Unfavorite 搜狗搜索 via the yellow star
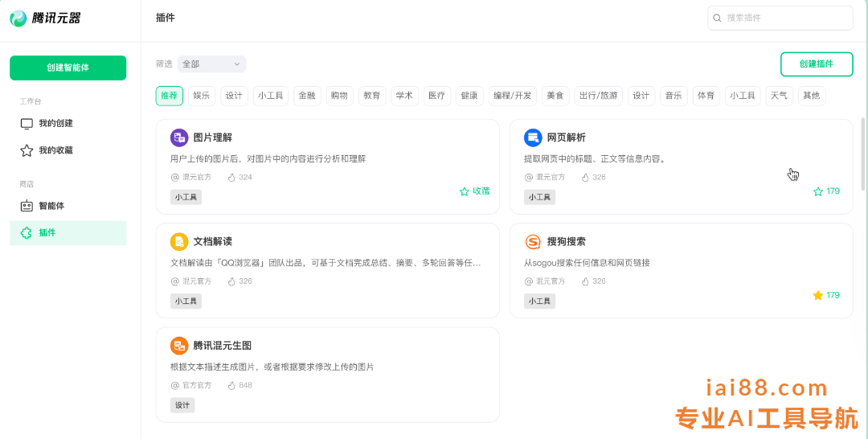 818,295
